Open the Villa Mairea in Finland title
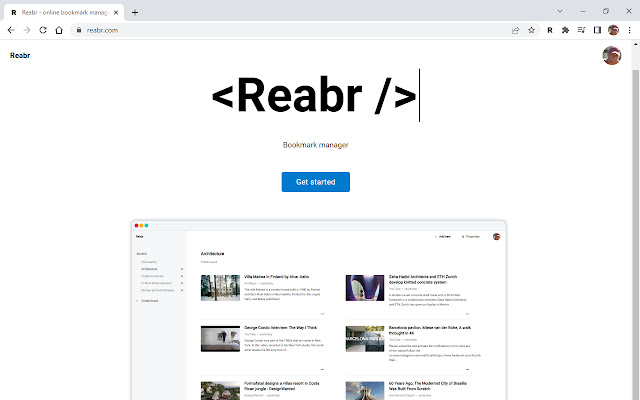The height and width of the screenshot is (400, 640). pos(276,277)
